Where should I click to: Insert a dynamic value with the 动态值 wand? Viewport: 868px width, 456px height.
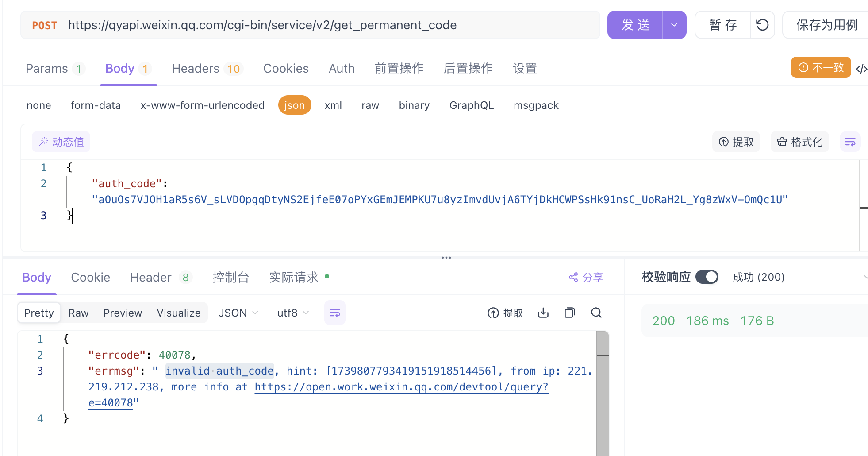click(61, 142)
